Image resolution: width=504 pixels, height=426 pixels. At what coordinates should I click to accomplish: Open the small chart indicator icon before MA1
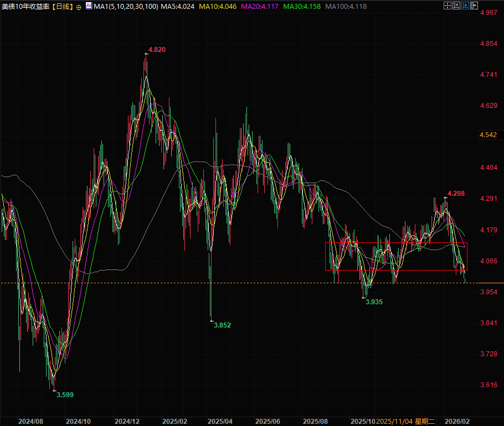[88, 7]
